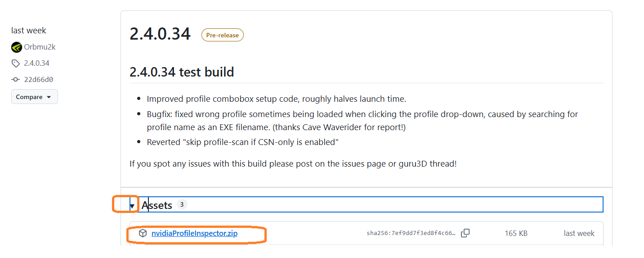Screen dimensions: 644x258
Task: Collapse the Assets section using the triangle
Action: pyautogui.click(x=133, y=206)
